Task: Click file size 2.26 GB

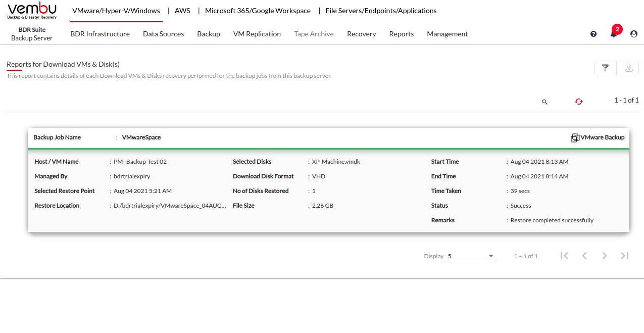Action: 323,206
